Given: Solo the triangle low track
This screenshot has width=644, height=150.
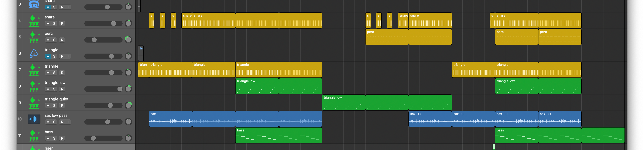Looking at the screenshot, I should pos(54,89).
